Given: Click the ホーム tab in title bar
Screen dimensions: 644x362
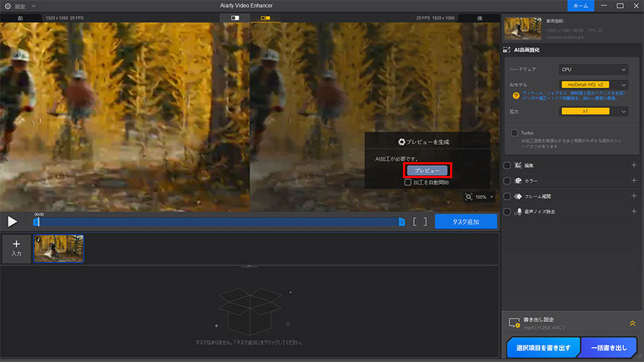Looking at the screenshot, I should click(580, 6).
